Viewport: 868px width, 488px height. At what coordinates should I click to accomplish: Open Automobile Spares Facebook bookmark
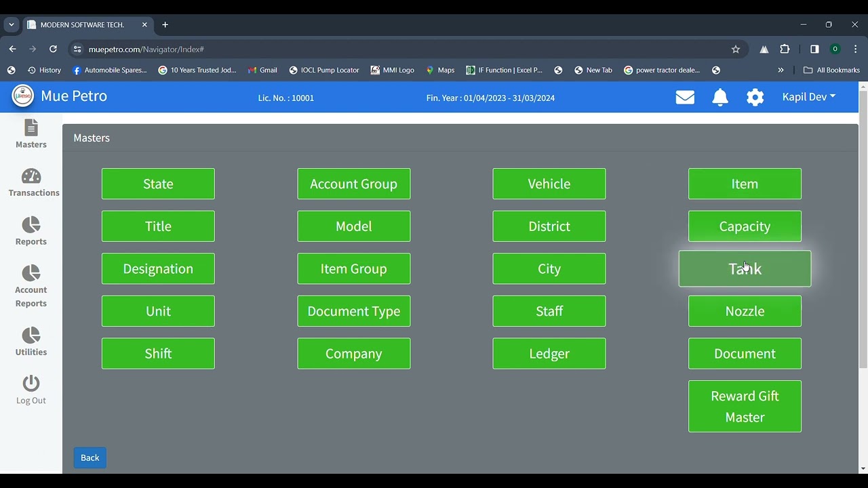[x=110, y=70]
